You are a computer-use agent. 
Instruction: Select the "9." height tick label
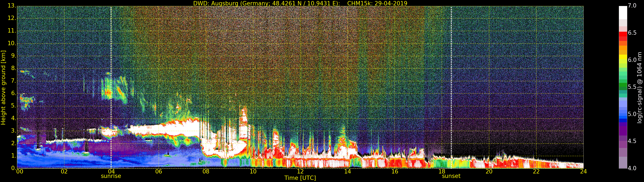[x=14, y=56]
